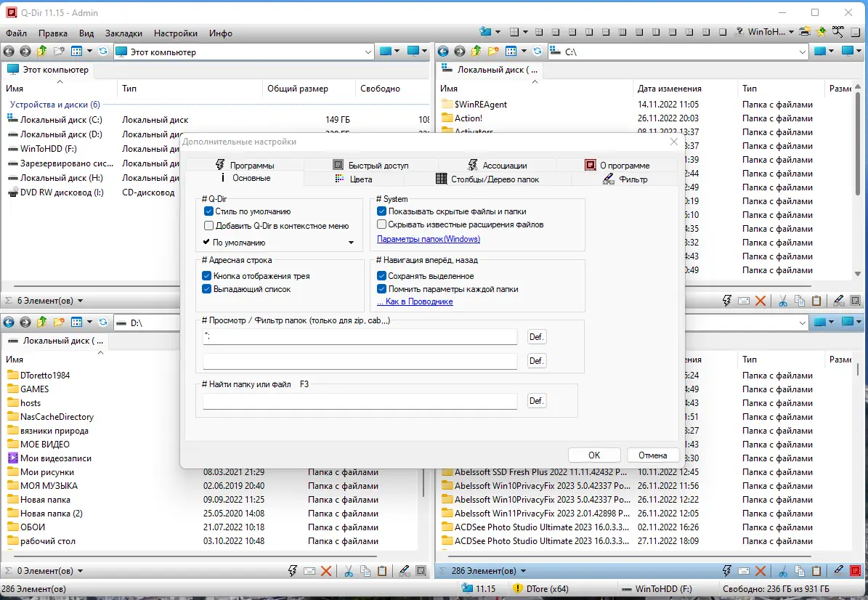Open the printer icon in main toolbar
Screen dimensions: 868x600
pyautogui.click(x=805, y=32)
